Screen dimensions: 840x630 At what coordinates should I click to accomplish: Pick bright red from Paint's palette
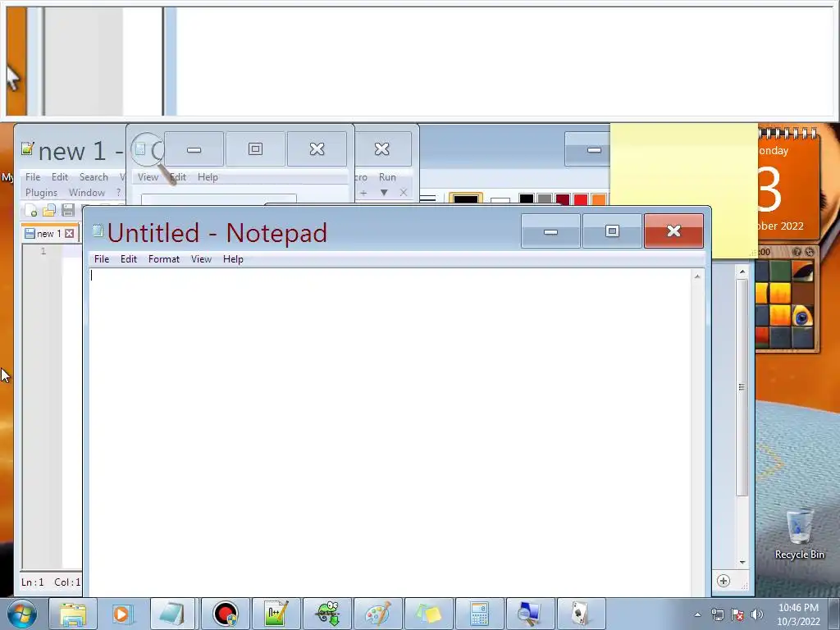coord(581,199)
